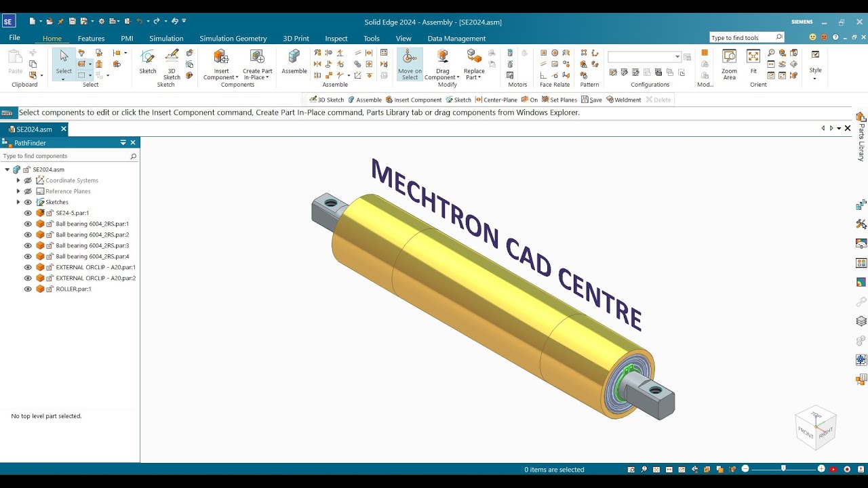Image resolution: width=868 pixels, height=488 pixels.
Task: Hide EXTERNAL CIRCLIP - A20.par:2 via eye icon
Action: (28, 278)
